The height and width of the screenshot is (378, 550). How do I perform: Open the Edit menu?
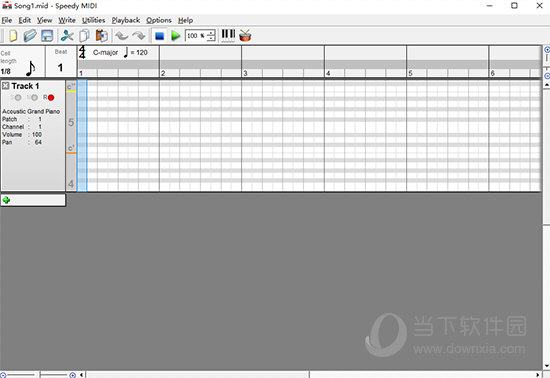click(x=25, y=20)
